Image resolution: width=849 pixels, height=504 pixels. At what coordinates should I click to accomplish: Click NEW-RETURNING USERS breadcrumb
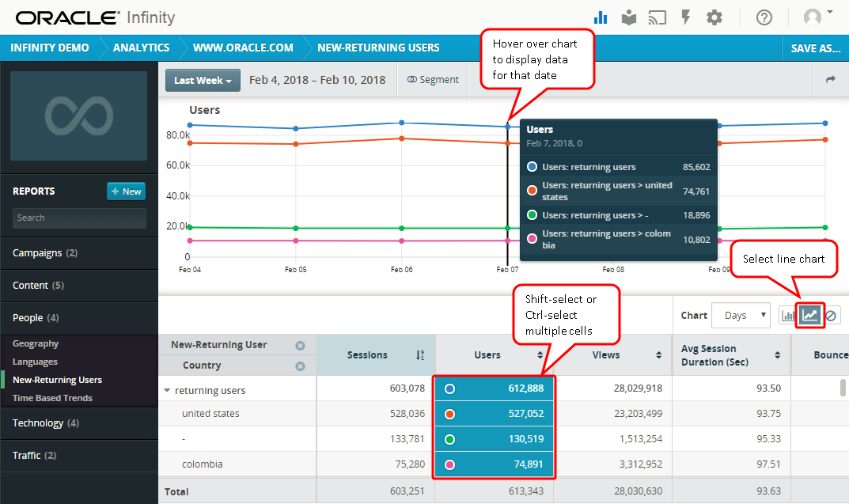coord(378,47)
